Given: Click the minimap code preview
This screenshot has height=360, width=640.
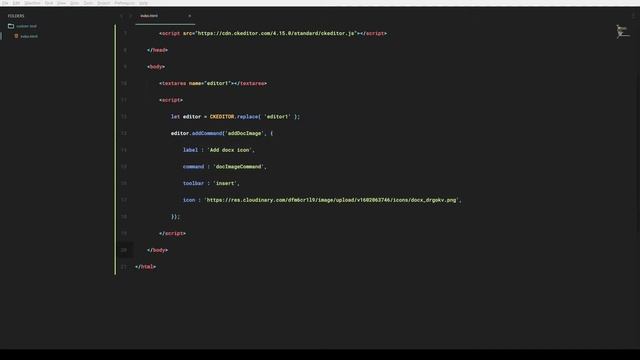Looking at the screenshot, I should click(622, 32).
